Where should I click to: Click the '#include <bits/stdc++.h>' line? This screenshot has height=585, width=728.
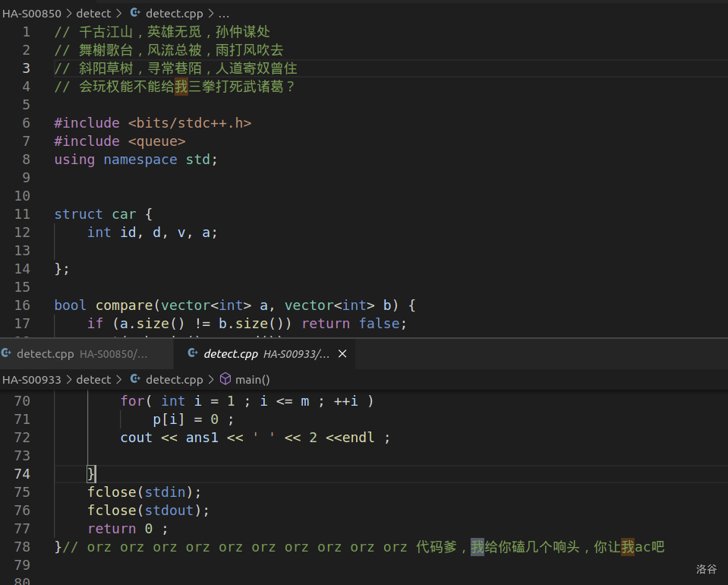click(153, 122)
